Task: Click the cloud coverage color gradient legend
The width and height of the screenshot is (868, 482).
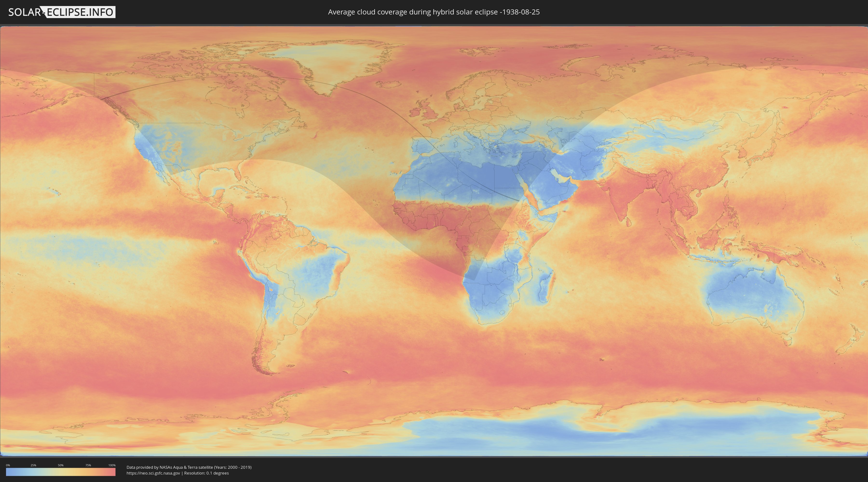Action: coord(61,472)
